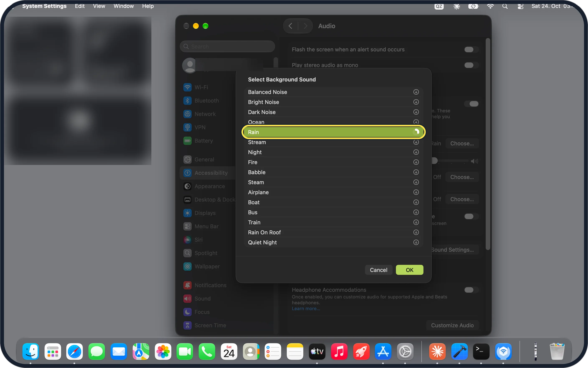Screen dimensions: 588x368
Task: Open the View menu
Action: 99,6
